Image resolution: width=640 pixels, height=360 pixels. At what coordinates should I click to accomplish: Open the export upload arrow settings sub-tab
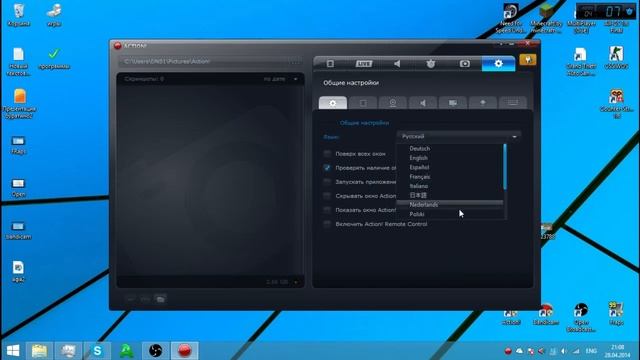[x=483, y=103]
